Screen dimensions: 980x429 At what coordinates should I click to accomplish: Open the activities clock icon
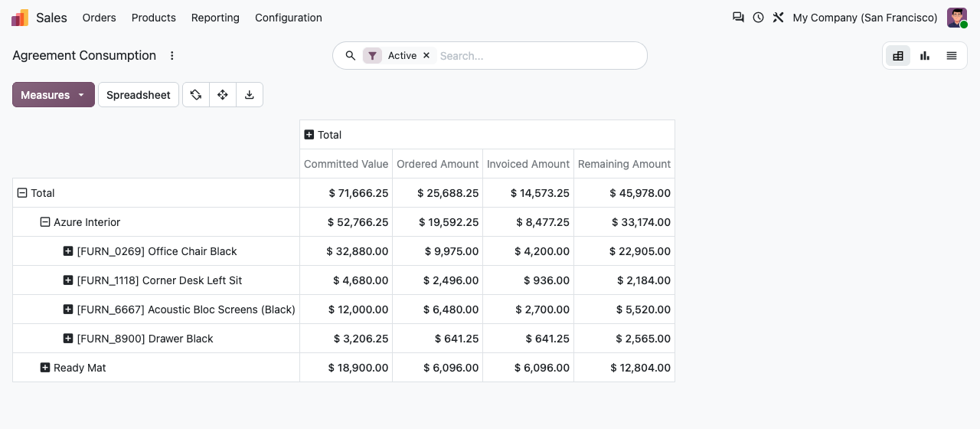(x=758, y=17)
